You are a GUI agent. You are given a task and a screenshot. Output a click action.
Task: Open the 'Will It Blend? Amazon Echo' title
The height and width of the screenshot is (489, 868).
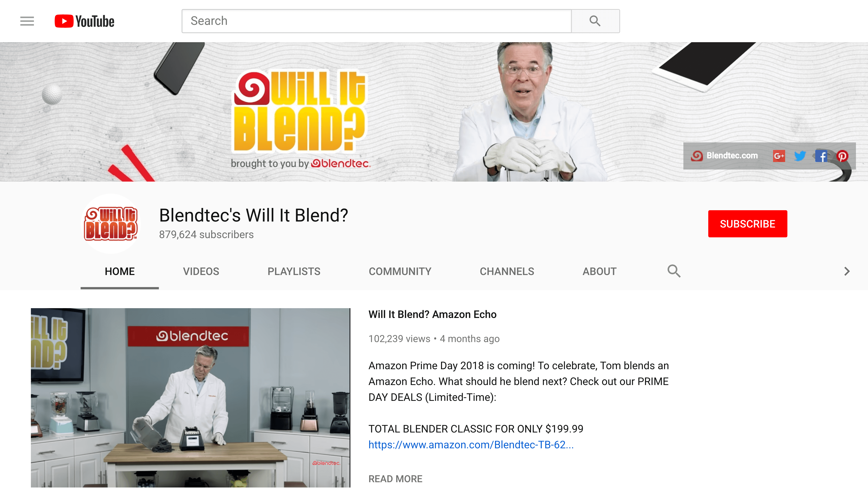coord(432,314)
